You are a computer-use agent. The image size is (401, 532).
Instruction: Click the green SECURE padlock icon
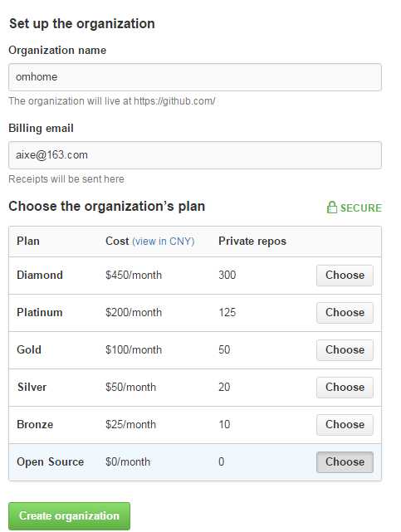(x=332, y=207)
